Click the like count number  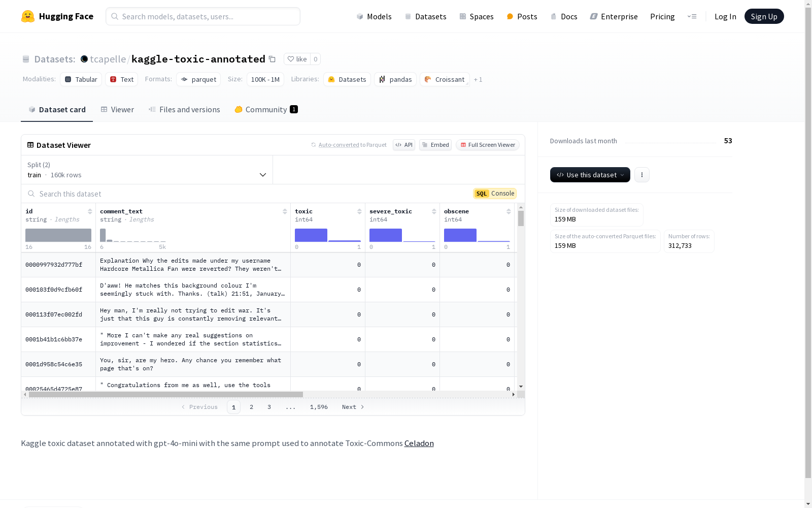click(315, 59)
